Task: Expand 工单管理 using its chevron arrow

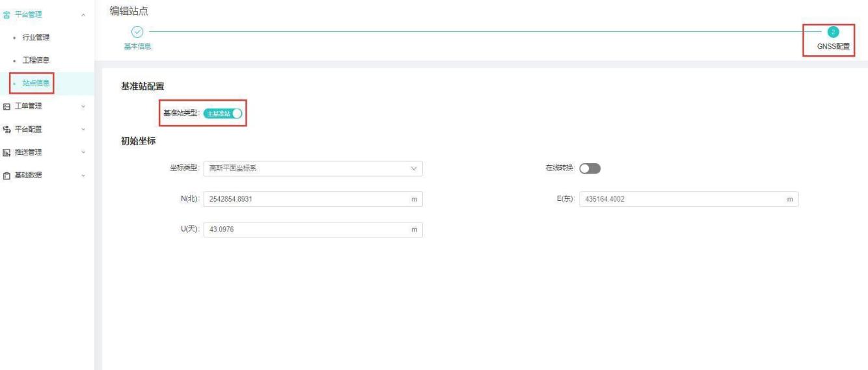Action: 83,106
